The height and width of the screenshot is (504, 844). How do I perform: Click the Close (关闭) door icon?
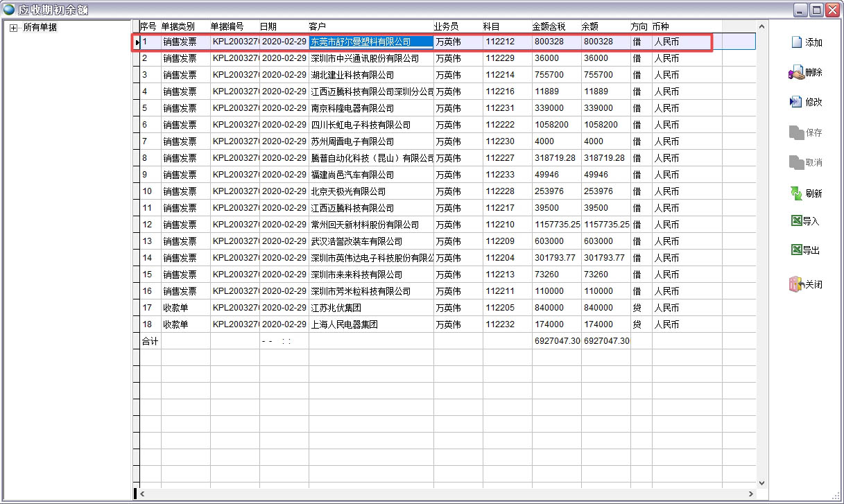(x=795, y=284)
